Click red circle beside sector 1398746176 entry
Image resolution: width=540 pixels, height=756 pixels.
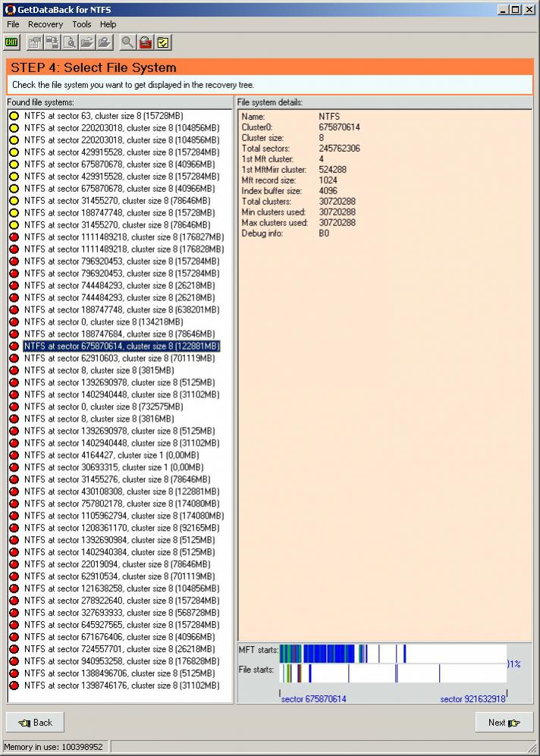14,685
